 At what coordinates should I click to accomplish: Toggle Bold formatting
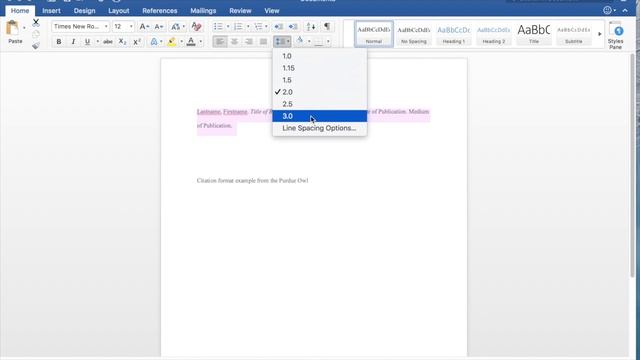coord(59,42)
